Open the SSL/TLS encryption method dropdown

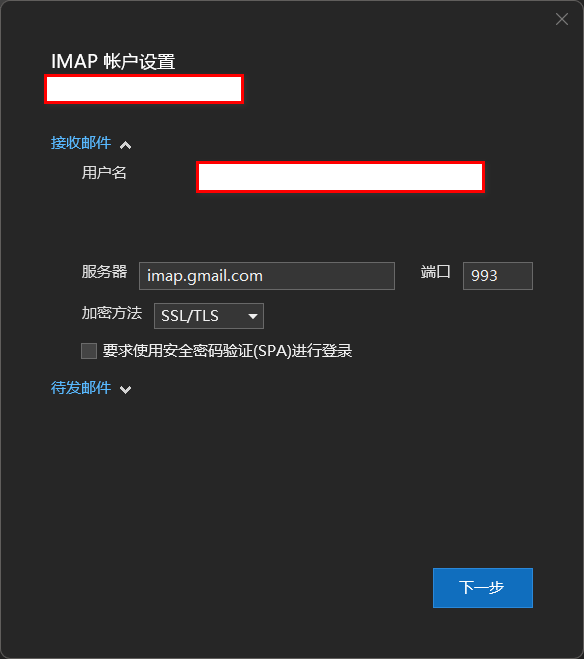point(209,316)
